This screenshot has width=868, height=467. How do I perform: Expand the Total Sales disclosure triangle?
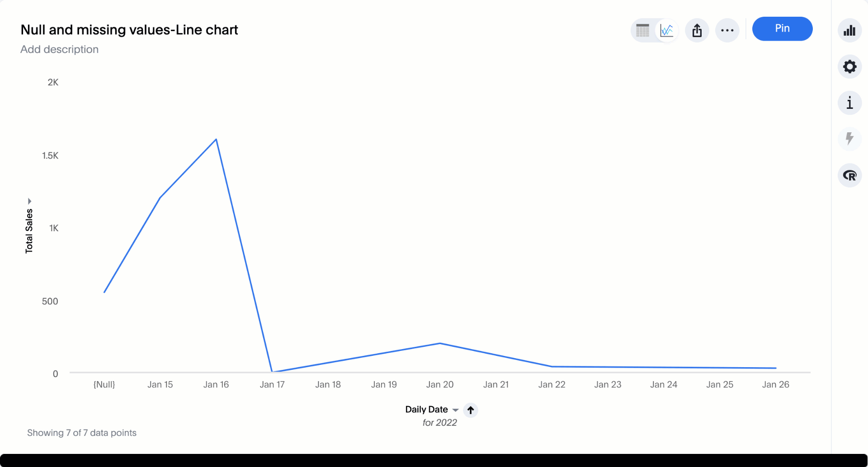(29, 201)
